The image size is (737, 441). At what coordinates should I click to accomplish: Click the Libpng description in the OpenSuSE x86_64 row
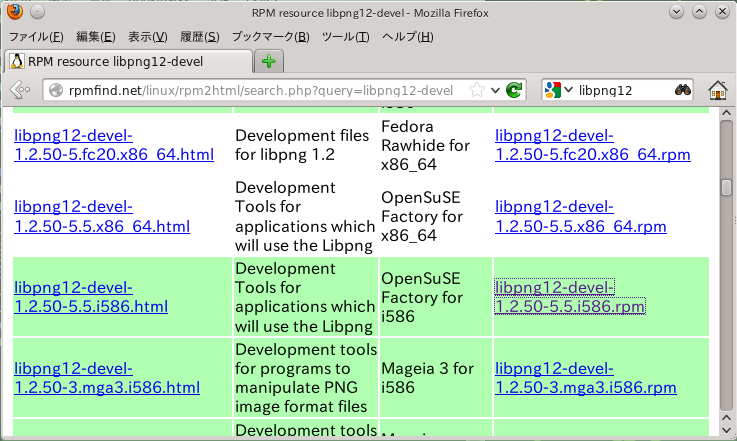tap(305, 216)
